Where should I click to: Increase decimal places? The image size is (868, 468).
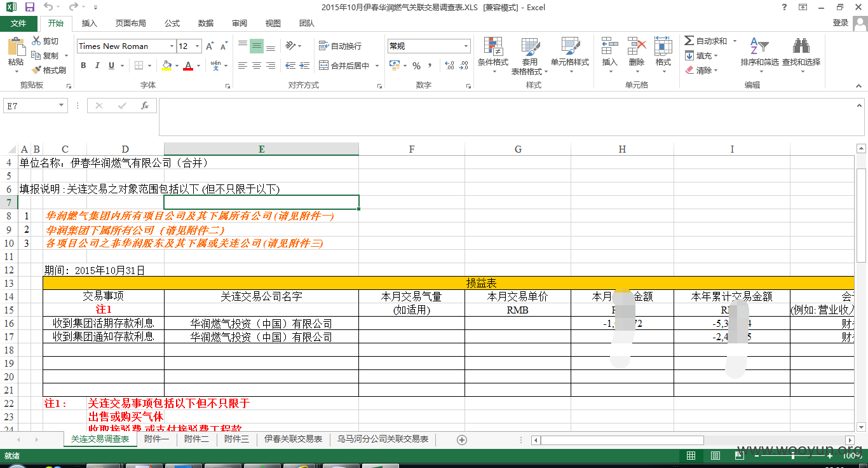450,65
